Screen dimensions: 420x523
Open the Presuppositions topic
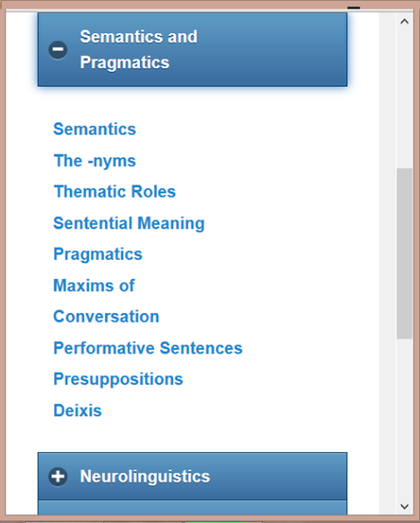(118, 379)
